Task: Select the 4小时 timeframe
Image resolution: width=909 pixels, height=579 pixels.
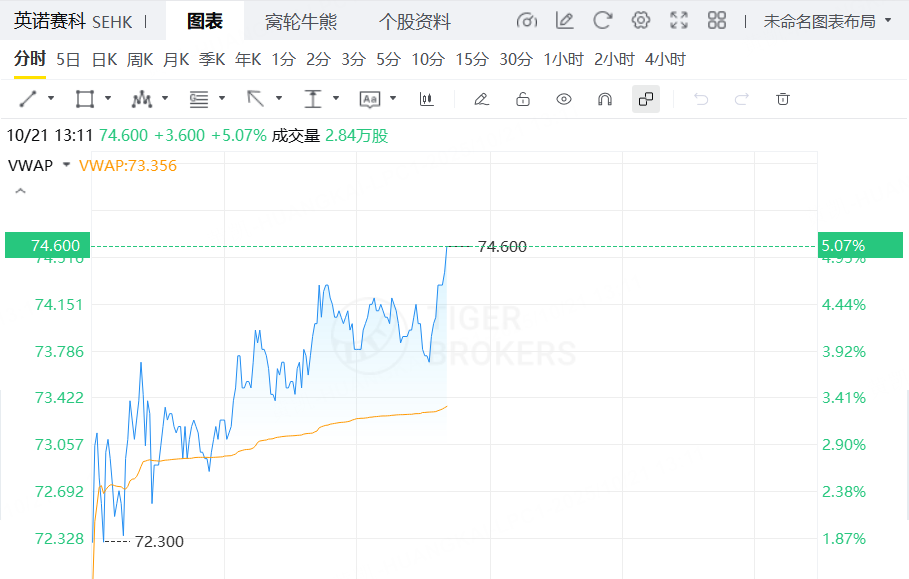Action: [x=665, y=59]
